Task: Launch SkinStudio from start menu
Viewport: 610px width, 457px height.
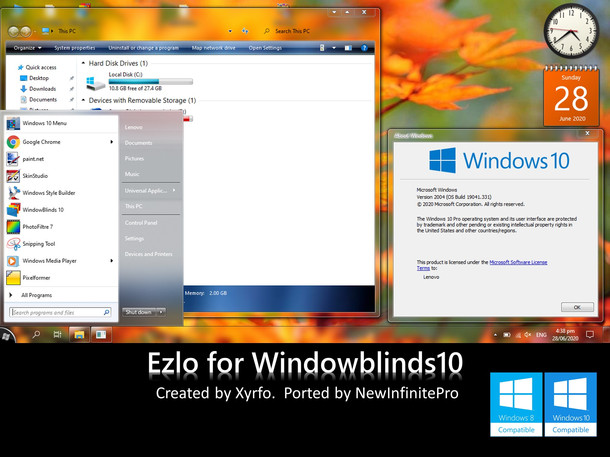Action: [61, 176]
